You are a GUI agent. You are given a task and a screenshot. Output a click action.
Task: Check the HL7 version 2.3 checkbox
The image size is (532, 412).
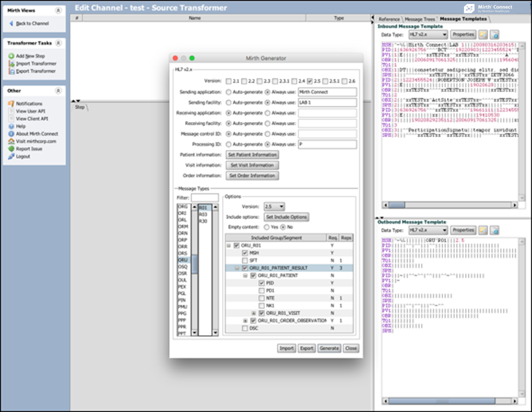(259, 81)
